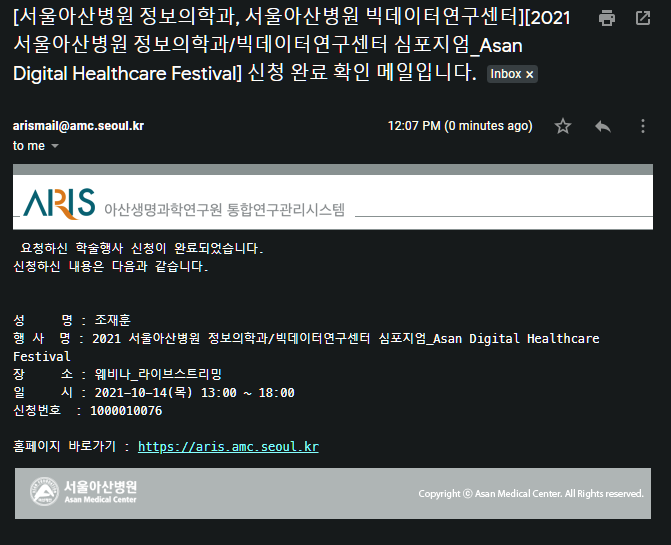Open the https://aris.amc.seoul.kr link
The height and width of the screenshot is (545, 671).
pyautogui.click(x=228, y=447)
